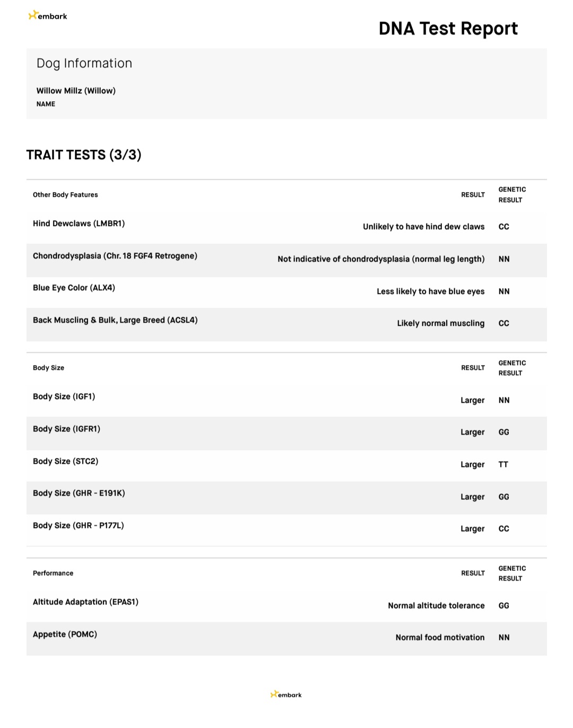The height and width of the screenshot is (728, 573).
Task: Click the DNA Test Report title
Action: click(448, 29)
